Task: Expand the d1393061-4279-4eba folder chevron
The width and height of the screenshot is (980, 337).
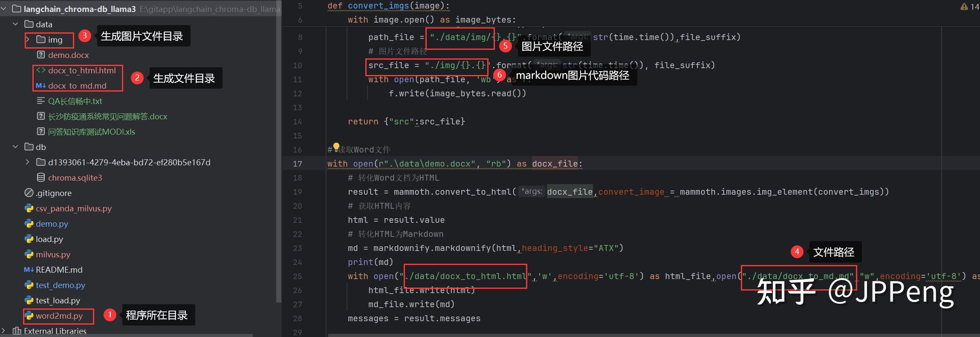Action: click(28, 162)
